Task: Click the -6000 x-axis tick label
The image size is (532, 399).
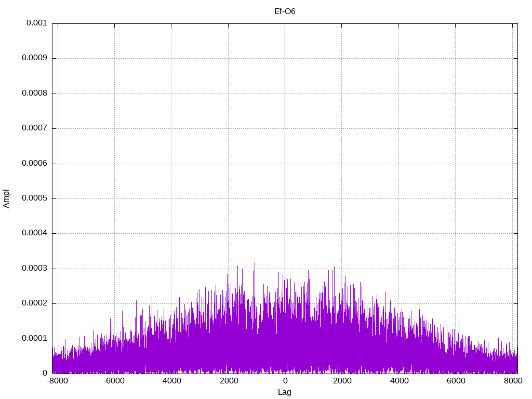Action: coord(114,381)
